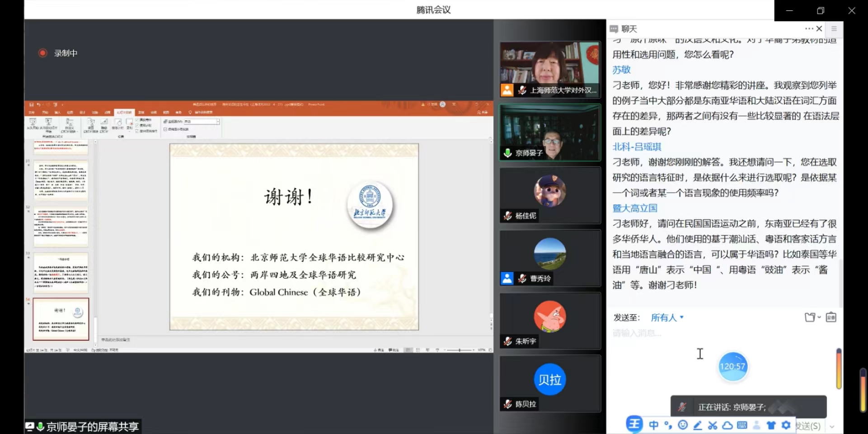Open the monitor selection combo box in the ribbon
The width and height of the screenshot is (868, 434).
[202, 122]
